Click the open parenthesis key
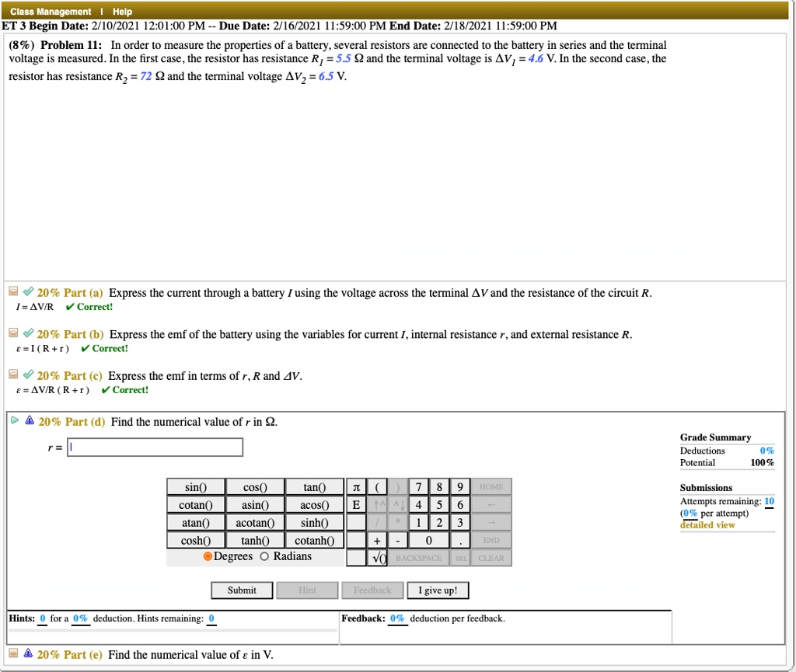 coord(377,487)
